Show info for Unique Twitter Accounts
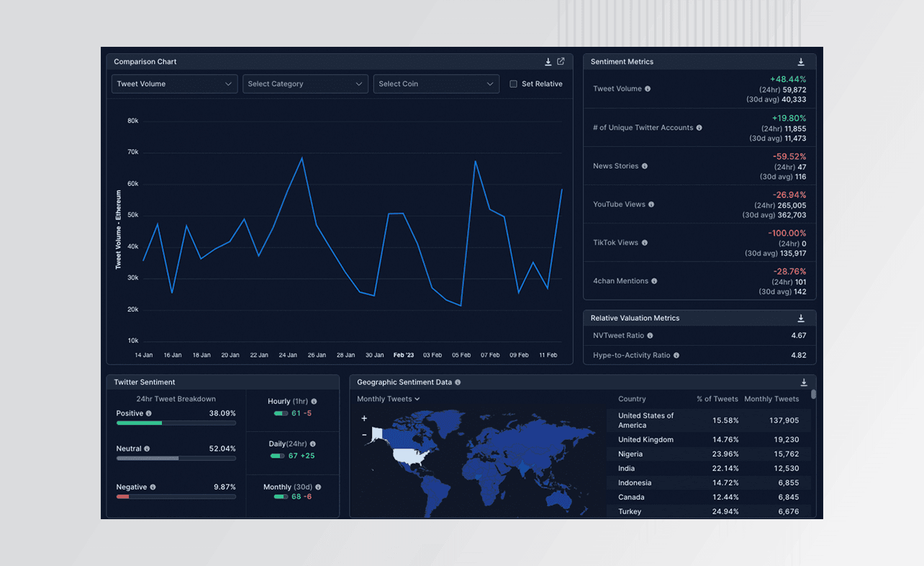Image resolution: width=924 pixels, height=566 pixels. (x=699, y=128)
